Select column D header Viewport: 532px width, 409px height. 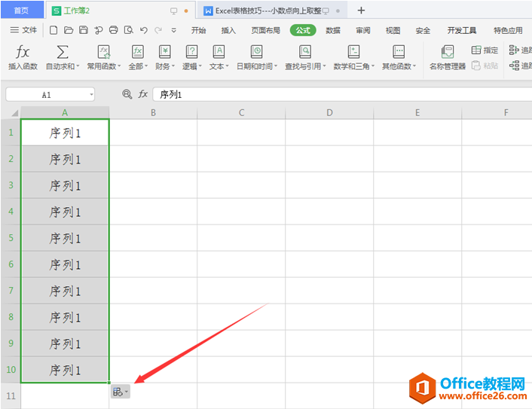point(329,112)
